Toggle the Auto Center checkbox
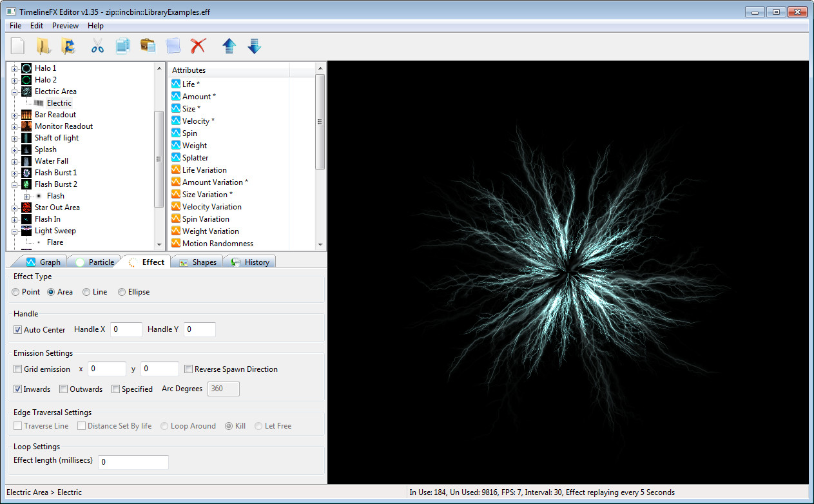Screen dimensions: 814x504 (x=18, y=329)
